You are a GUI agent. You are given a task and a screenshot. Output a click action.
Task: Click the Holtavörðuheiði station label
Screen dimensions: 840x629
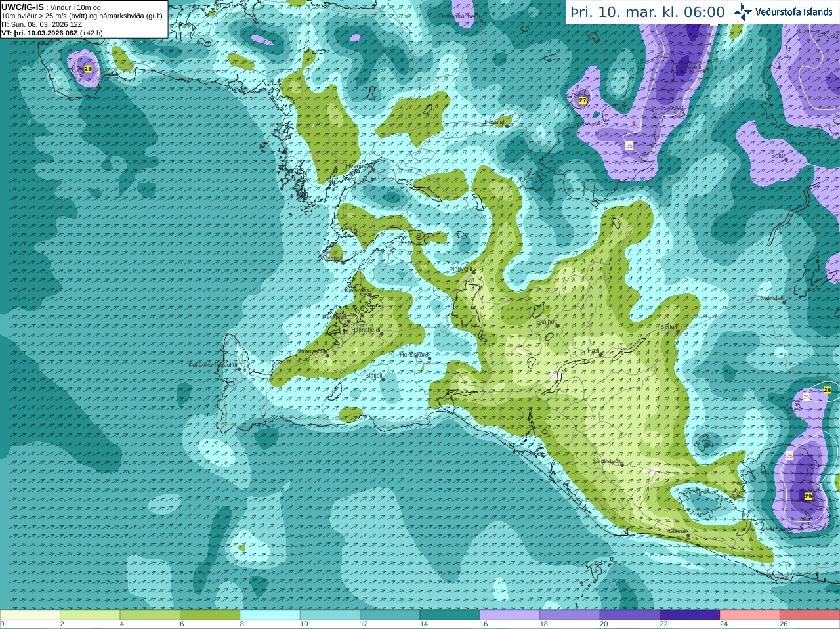[460, 16]
